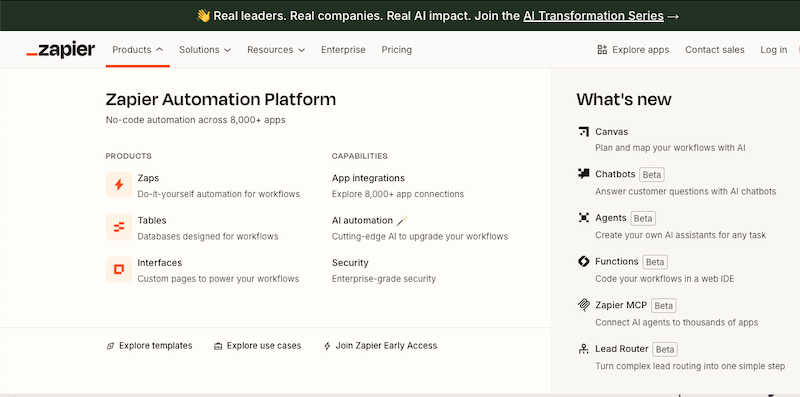The image size is (800, 397).
Task: Click the AI automation magic wand icon
Action: click(402, 220)
